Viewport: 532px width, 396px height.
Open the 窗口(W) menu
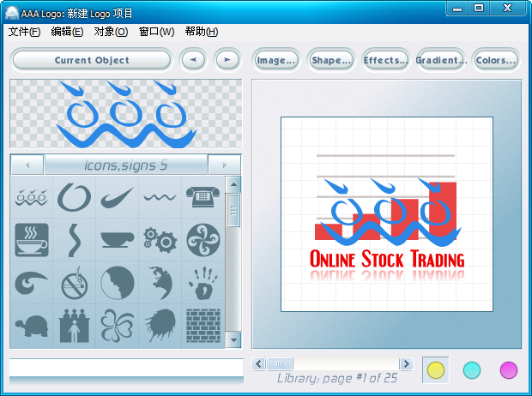(156, 32)
